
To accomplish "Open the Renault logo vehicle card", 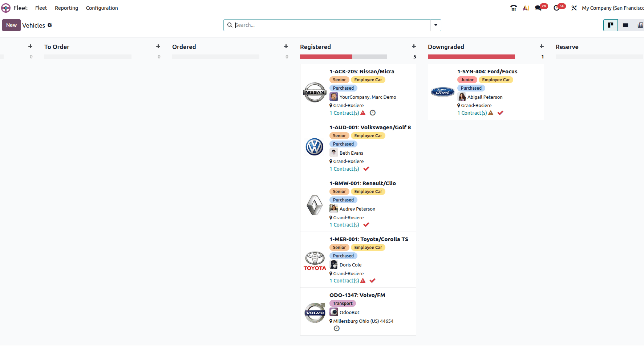I will coord(315,205).
